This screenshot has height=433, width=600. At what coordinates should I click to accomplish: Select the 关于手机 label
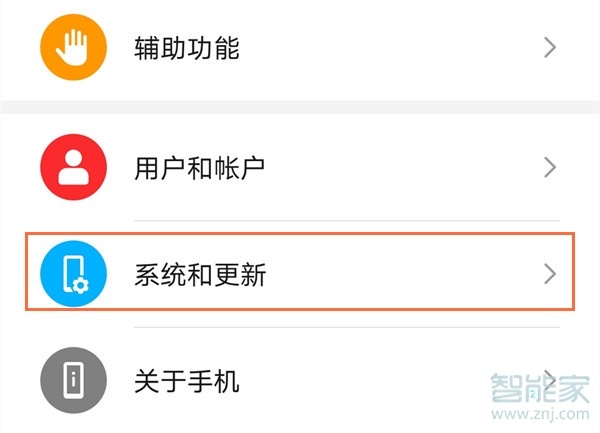tap(187, 380)
